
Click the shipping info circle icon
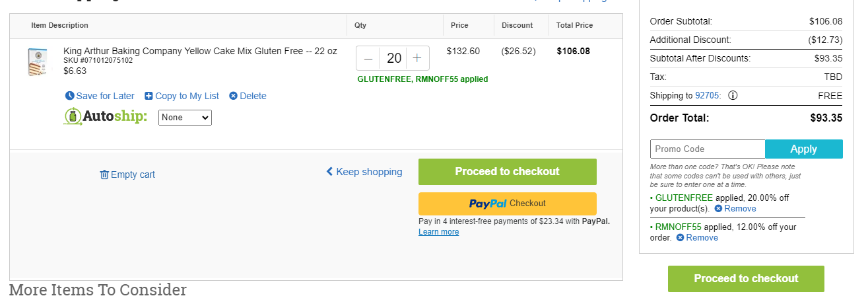(x=733, y=95)
